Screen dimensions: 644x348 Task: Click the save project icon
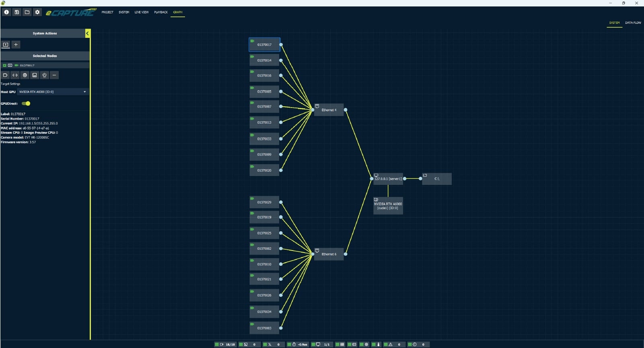point(17,12)
